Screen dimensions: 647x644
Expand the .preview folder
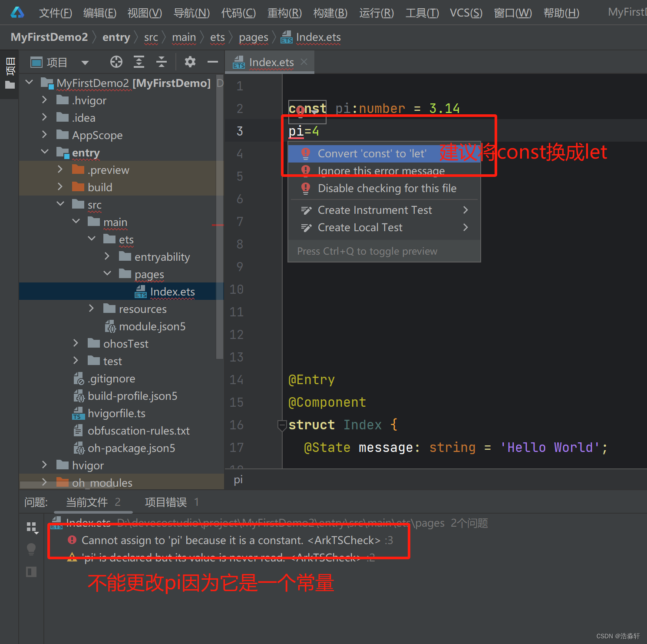point(60,169)
